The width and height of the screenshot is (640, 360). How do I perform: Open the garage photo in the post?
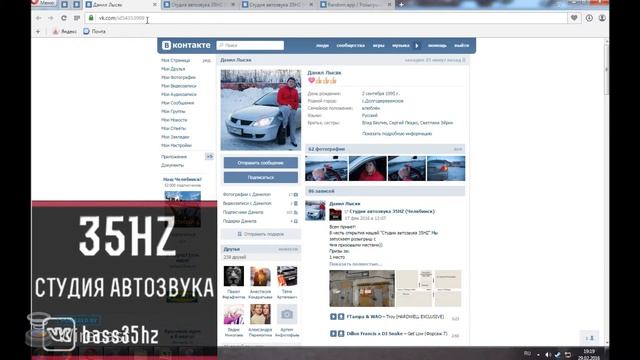pyautogui.click(x=362, y=288)
